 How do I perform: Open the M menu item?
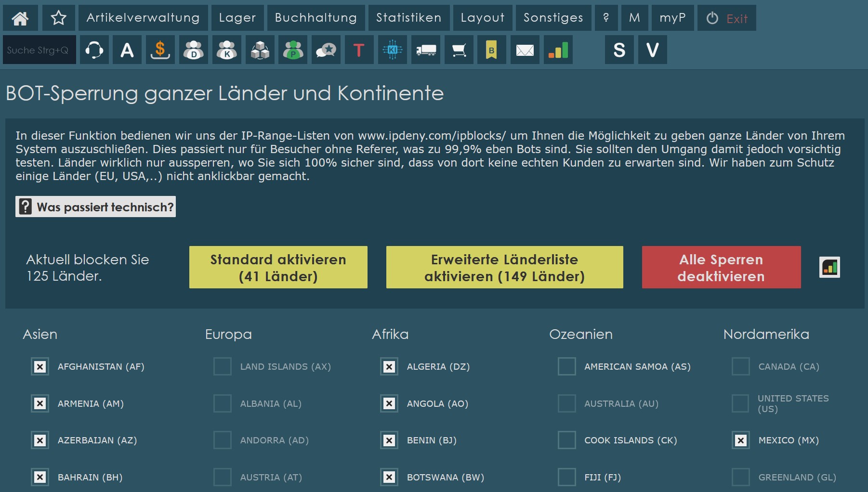pyautogui.click(x=634, y=18)
